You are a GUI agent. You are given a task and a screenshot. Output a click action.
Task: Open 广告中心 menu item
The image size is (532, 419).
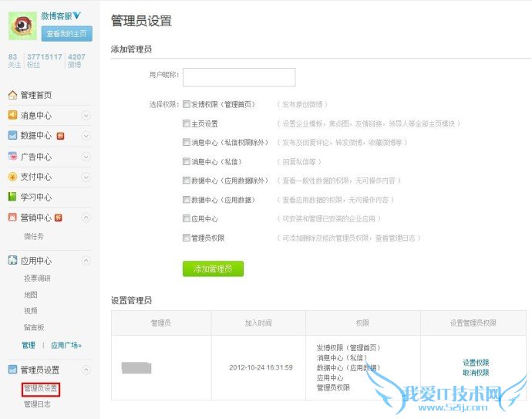[x=36, y=157]
